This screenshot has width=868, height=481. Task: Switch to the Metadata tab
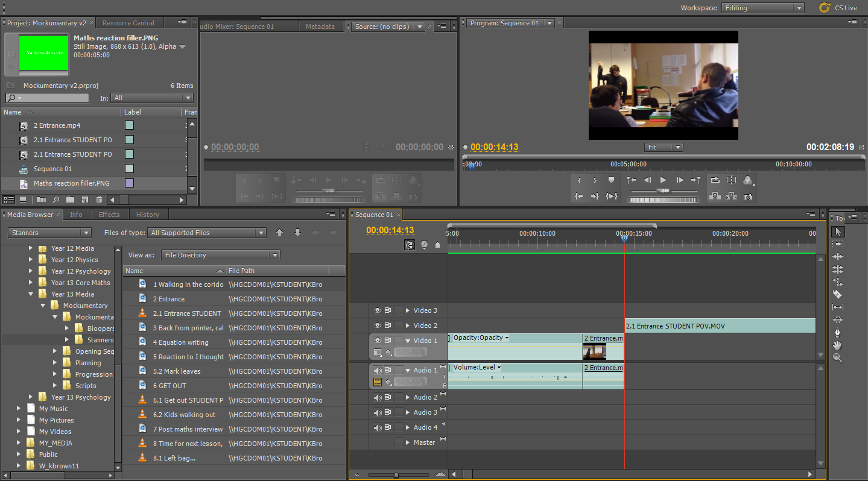[x=320, y=27]
